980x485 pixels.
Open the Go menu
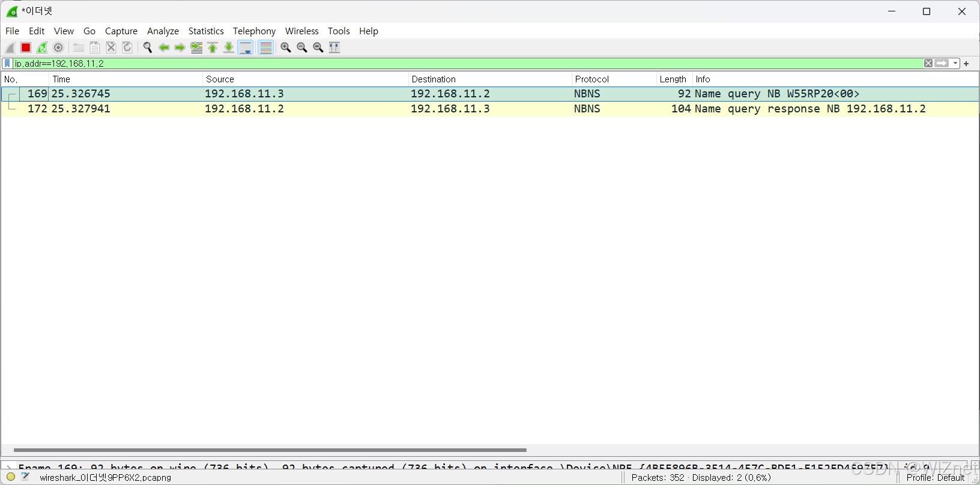[89, 31]
